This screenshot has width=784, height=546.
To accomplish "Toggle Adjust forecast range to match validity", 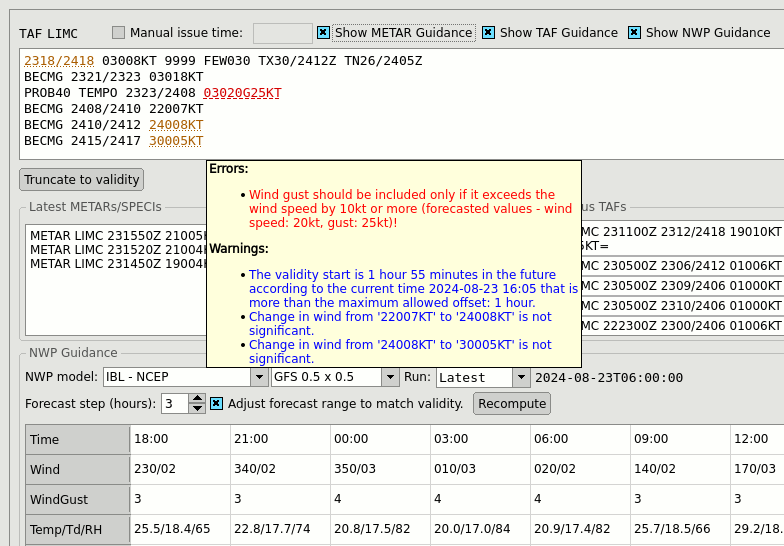I will (x=216, y=404).
